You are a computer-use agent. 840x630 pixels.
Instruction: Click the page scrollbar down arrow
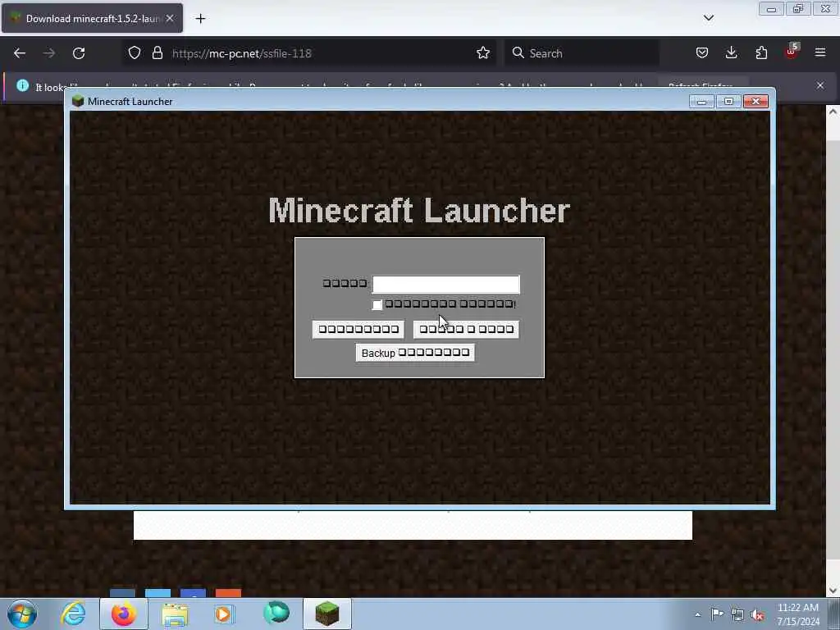(x=833, y=591)
